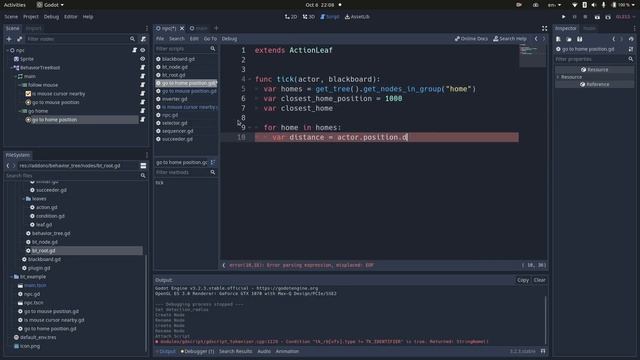640x360 pixels.
Task: Click the instance child scene link icon
Action: click(x=20, y=39)
